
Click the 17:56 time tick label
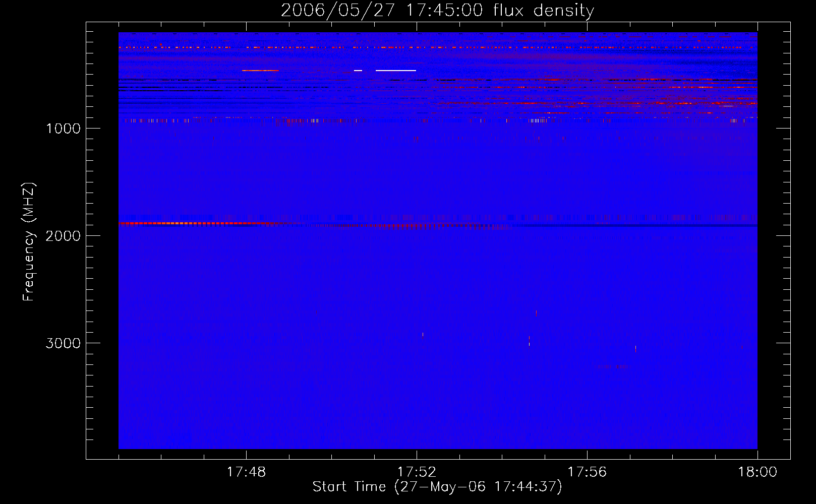[587, 472]
